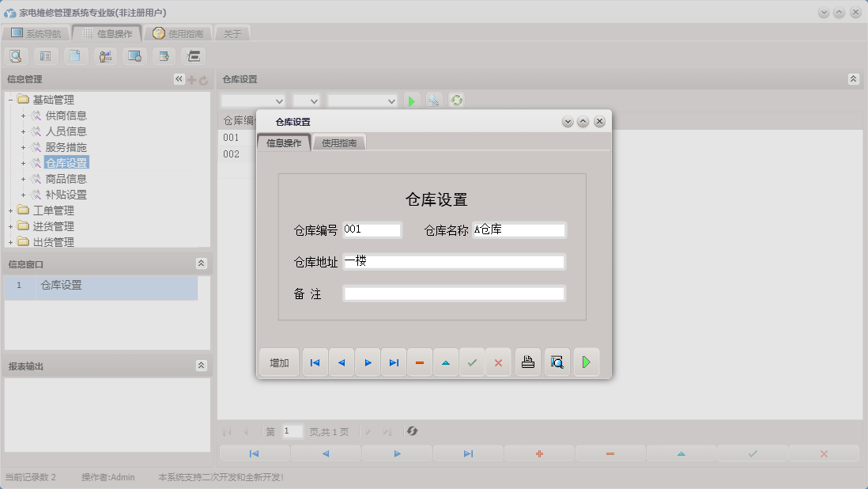868x489 pixels.
Task: Click the green run arrow beside the filter dropdowns
Action: pos(411,100)
